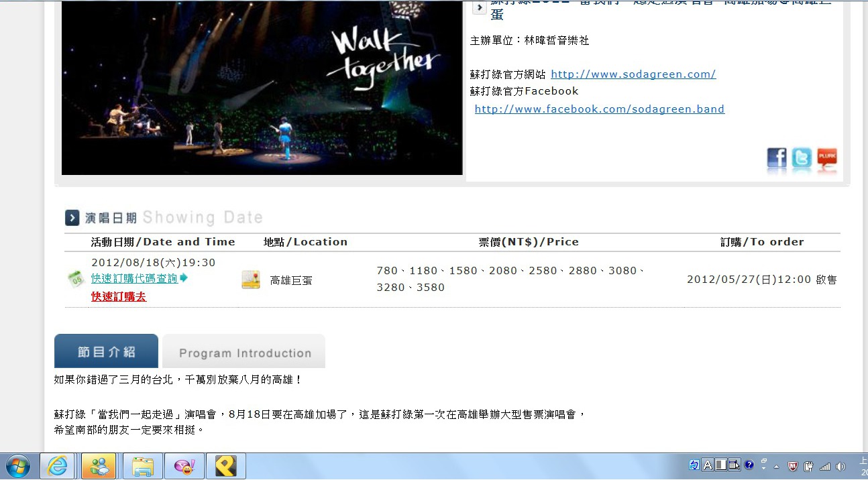
Task: Click the line 如果你錯過了三月的台北
Action: (x=178, y=379)
